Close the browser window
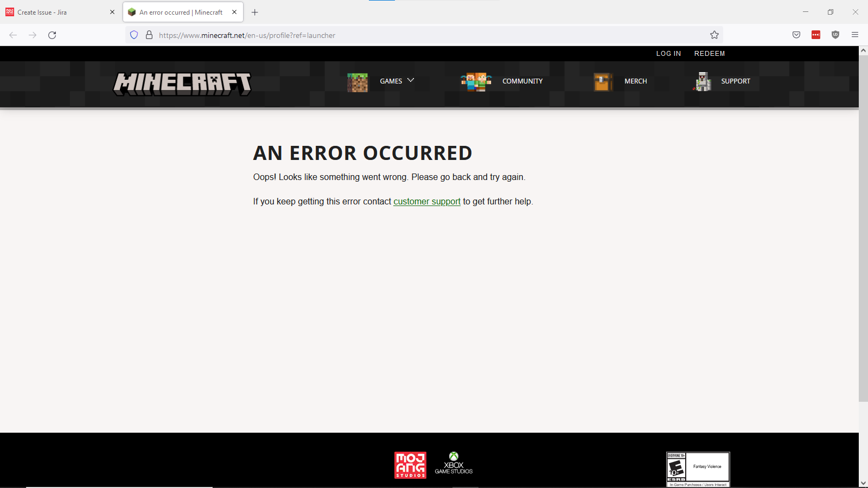The width and height of the screenshot is (868, 488). coord(856,12)
